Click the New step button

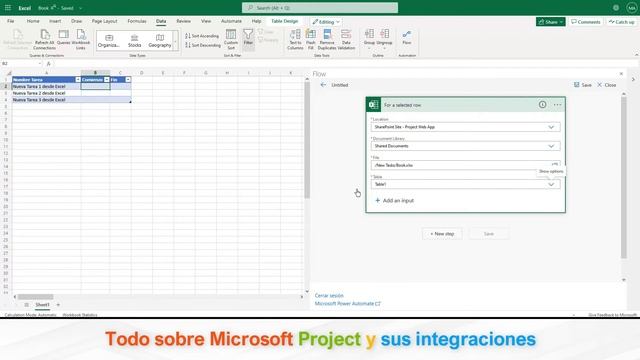coord(442,234)
